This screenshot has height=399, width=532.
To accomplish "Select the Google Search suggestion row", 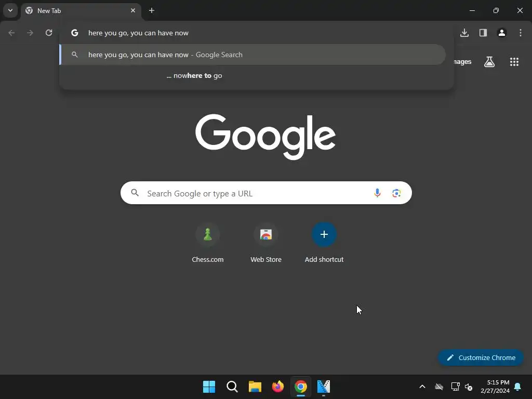I will (x=253, y=55).
